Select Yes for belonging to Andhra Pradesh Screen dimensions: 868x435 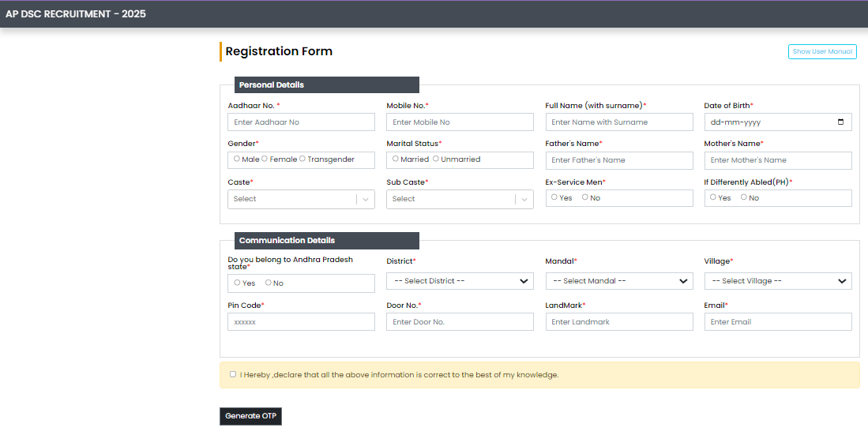[x=237, y=283]
